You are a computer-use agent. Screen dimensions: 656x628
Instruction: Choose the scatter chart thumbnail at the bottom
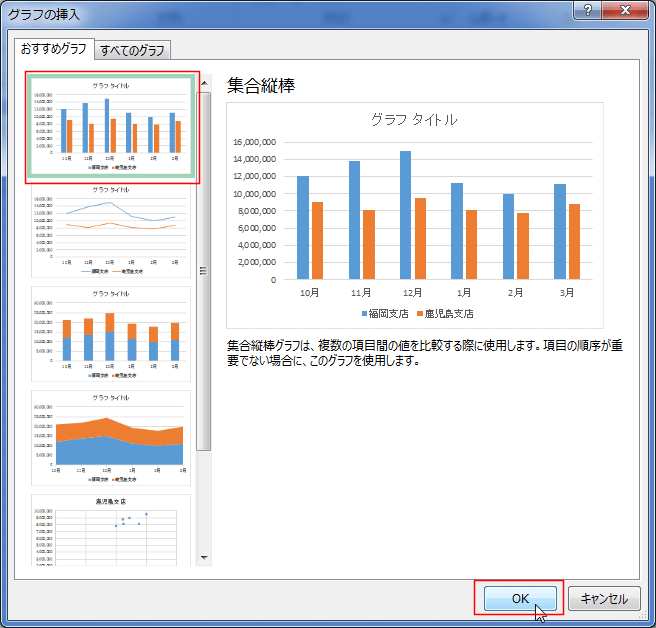point(111,530)
